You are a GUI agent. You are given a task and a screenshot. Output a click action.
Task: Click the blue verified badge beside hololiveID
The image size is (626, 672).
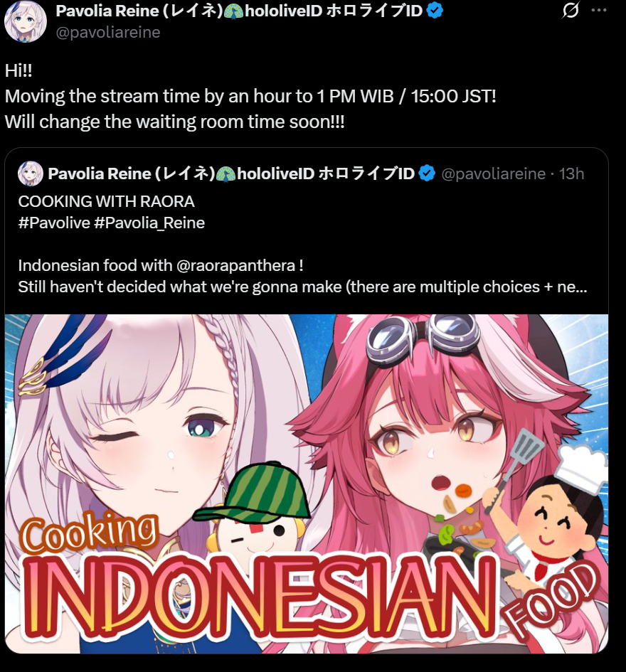click(x=435, y=11)
